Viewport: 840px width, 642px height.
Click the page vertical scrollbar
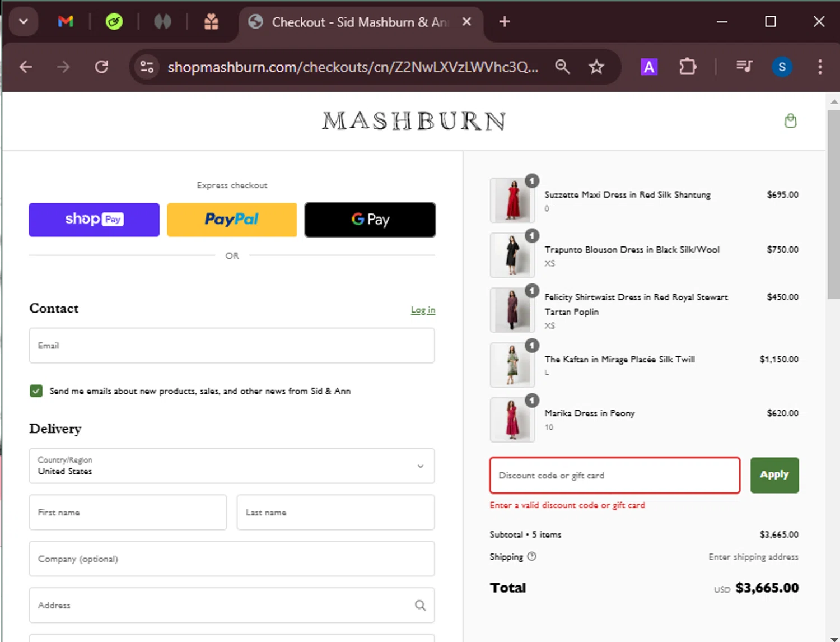tap(833, 204)
